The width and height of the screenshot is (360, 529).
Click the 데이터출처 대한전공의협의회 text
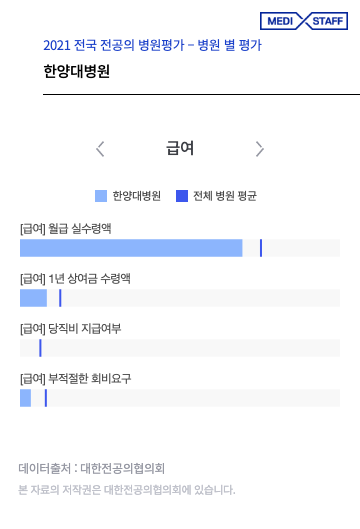click(x=91, y=468)
